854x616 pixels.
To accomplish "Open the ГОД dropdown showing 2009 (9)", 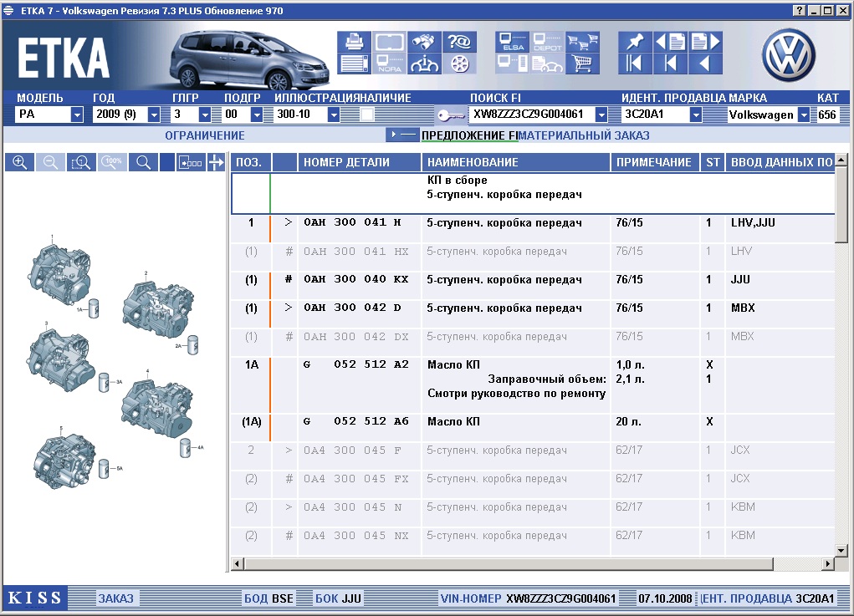I will pyautogui.click(x=154, y=115).
